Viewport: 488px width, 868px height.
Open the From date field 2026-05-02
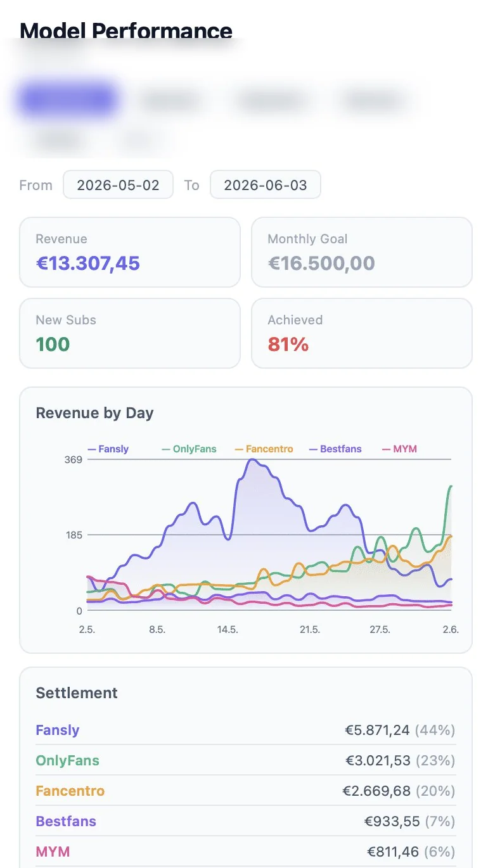[118, 185]
